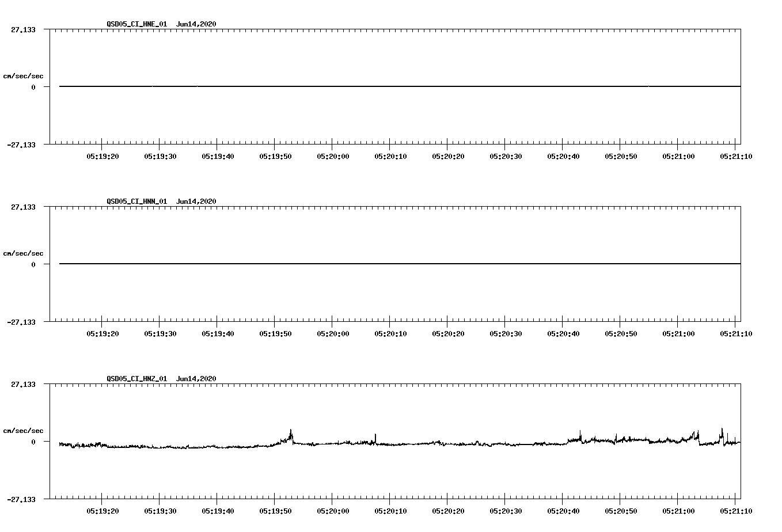Viewport: 782px width, 532px height.
Task: Click the Jun14,2020 date on HNE plot
Action: click(196, 24)
